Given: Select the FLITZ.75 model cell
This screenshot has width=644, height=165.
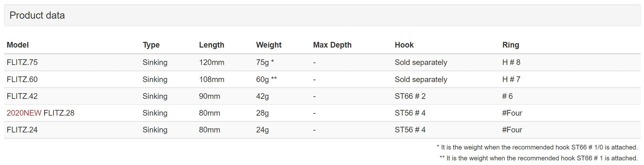Looking at the screenshot, I should click(22, 63).
